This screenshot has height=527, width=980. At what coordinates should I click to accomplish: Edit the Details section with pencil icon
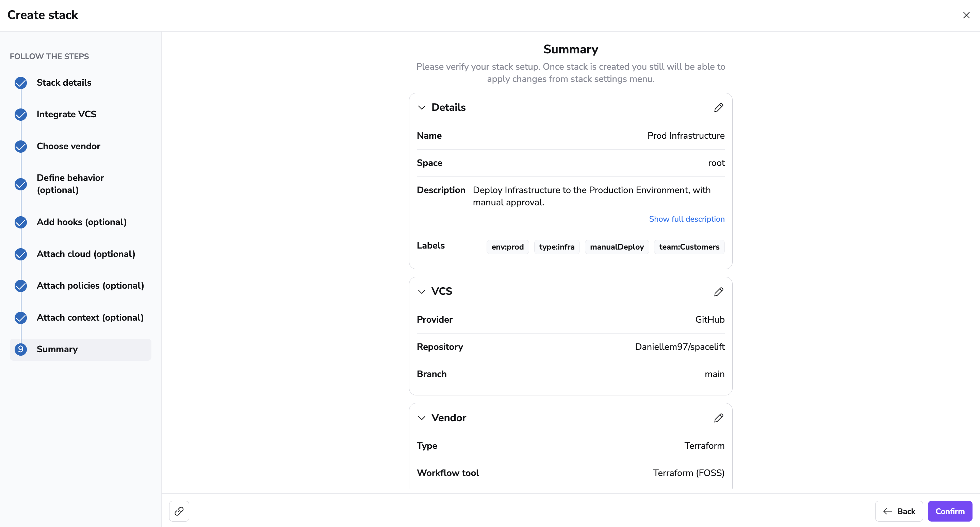(718, 107)
